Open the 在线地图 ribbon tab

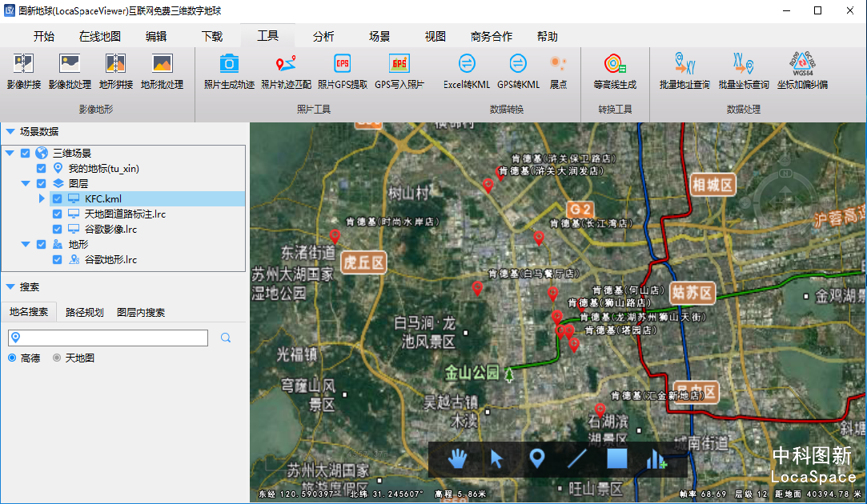pyautogui.click(x=99, y=37)
